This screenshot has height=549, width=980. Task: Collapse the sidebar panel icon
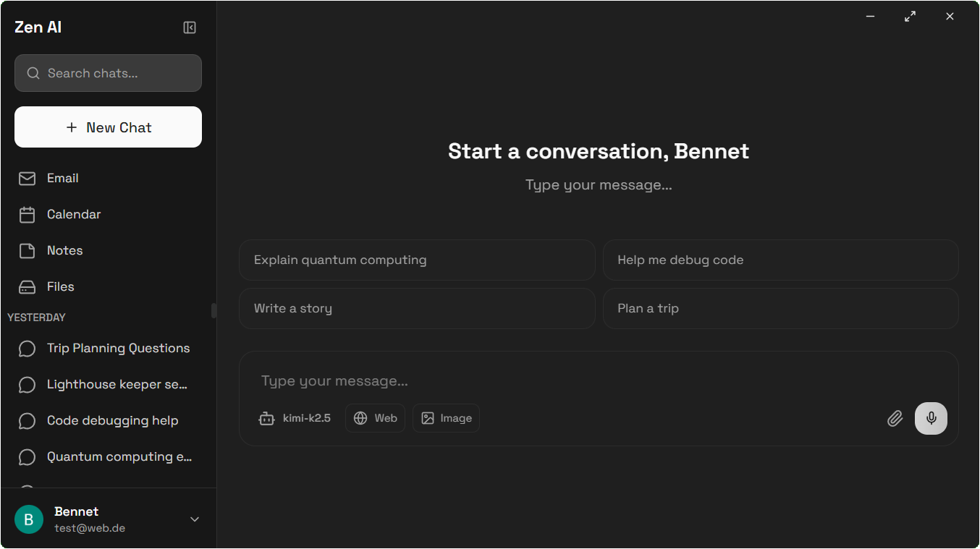click(x=190, y=27)
